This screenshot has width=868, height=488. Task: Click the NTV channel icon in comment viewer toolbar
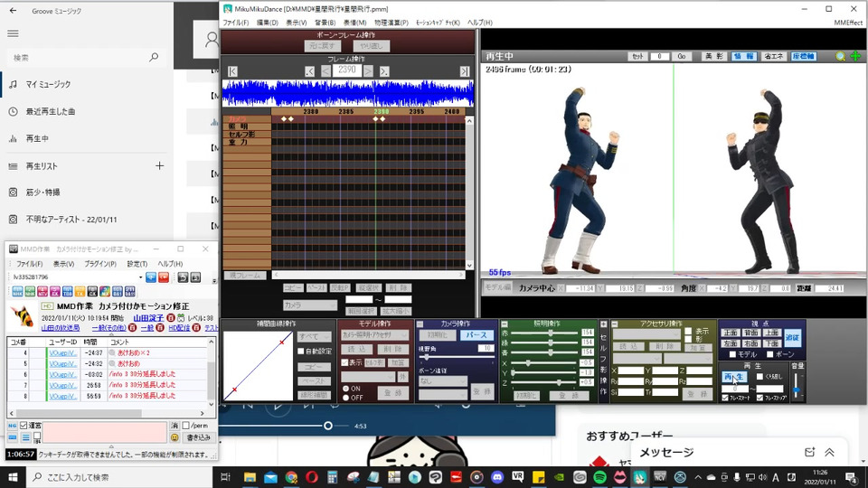point(42,291)
